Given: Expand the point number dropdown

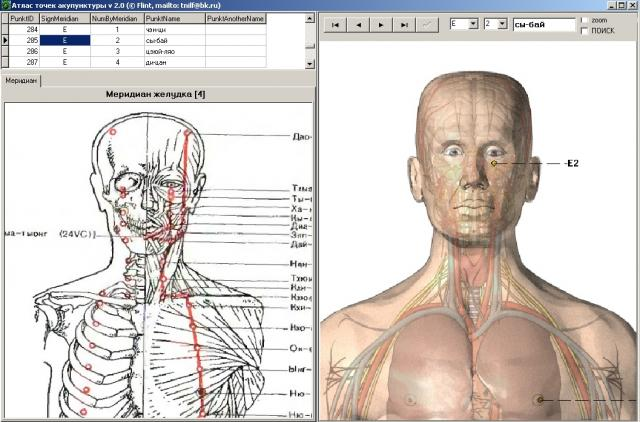Looking at the screenshot, I should coord(502,24).
